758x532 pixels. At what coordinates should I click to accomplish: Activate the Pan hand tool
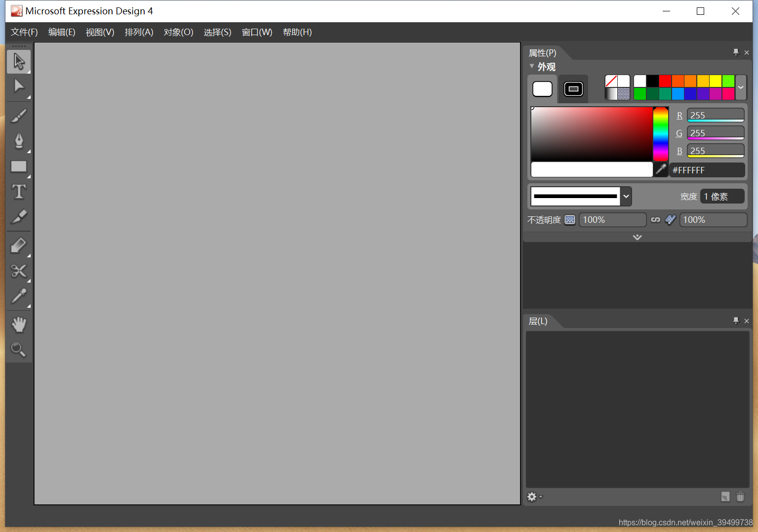tap(19, 325)
